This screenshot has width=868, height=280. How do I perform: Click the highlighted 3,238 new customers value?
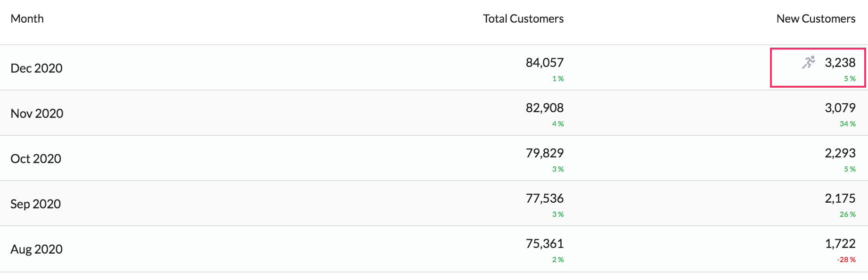click(840, 63)
